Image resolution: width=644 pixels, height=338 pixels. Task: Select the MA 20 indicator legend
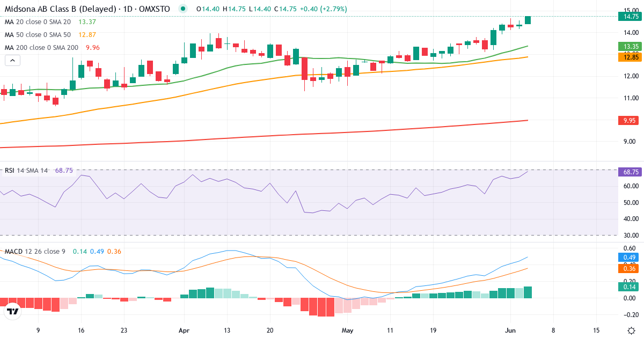pos(38,22)
